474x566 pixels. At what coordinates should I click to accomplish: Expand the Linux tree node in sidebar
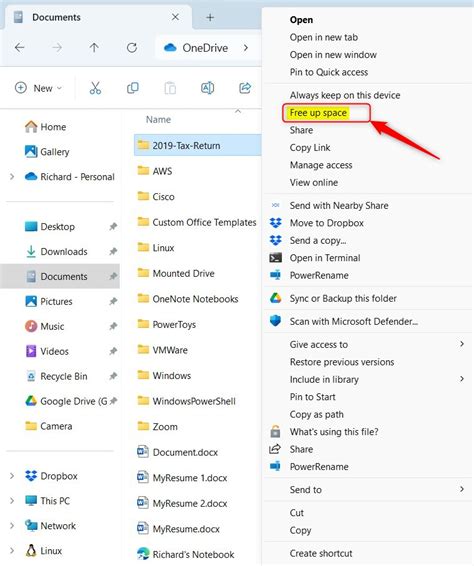coord(12,550)
